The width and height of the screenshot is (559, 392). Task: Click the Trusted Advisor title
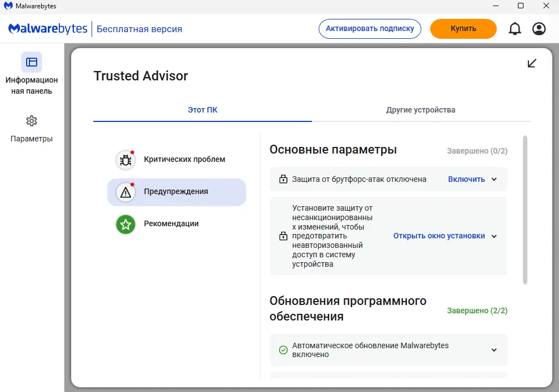coord(141,76)
